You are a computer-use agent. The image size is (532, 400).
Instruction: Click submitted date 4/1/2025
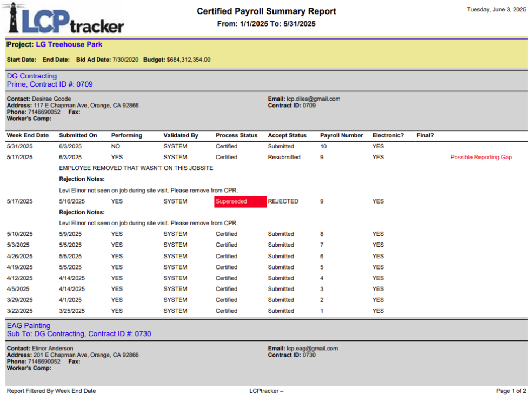[70, 300]
